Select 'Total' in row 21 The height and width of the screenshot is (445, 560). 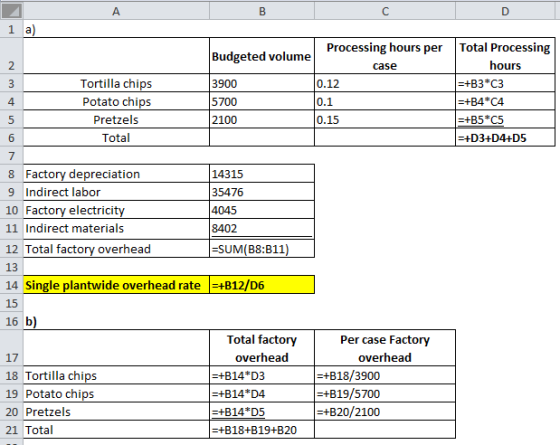coord(116,430)
